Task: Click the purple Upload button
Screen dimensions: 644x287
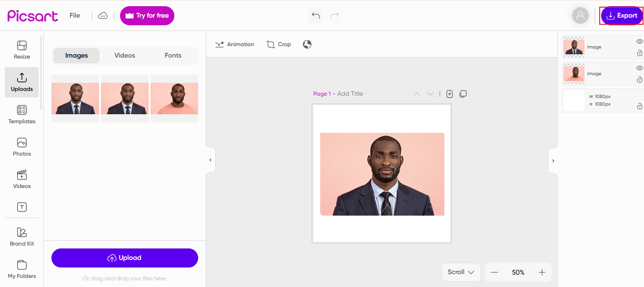Action: [x=124, y=258]
